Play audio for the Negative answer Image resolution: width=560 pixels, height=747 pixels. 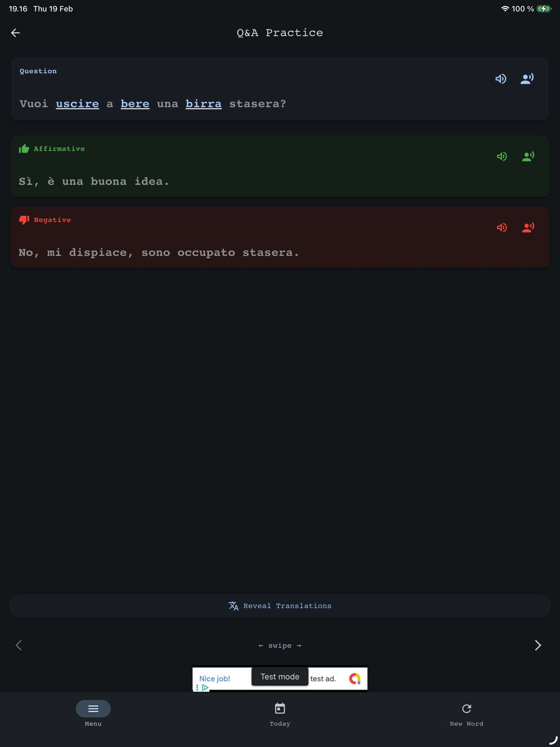coord(502,227)
